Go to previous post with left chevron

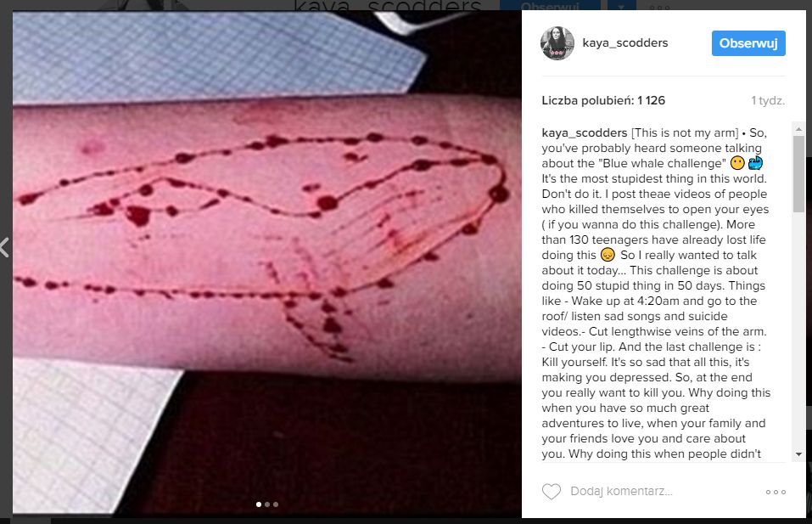point(4,247)
